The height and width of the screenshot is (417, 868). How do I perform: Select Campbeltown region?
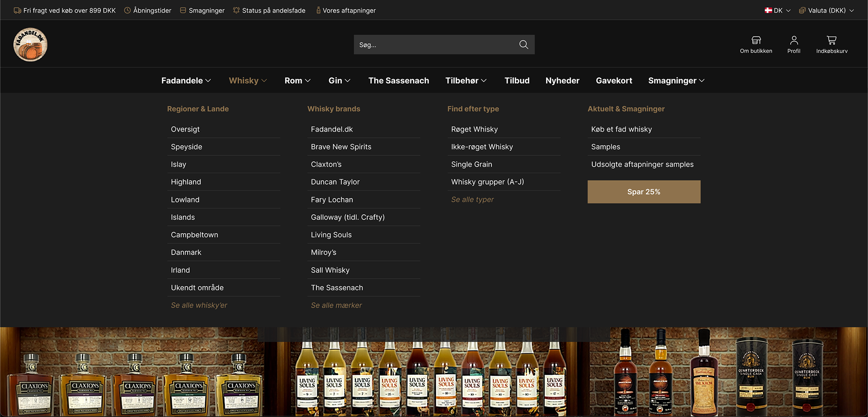click(224, 235)
